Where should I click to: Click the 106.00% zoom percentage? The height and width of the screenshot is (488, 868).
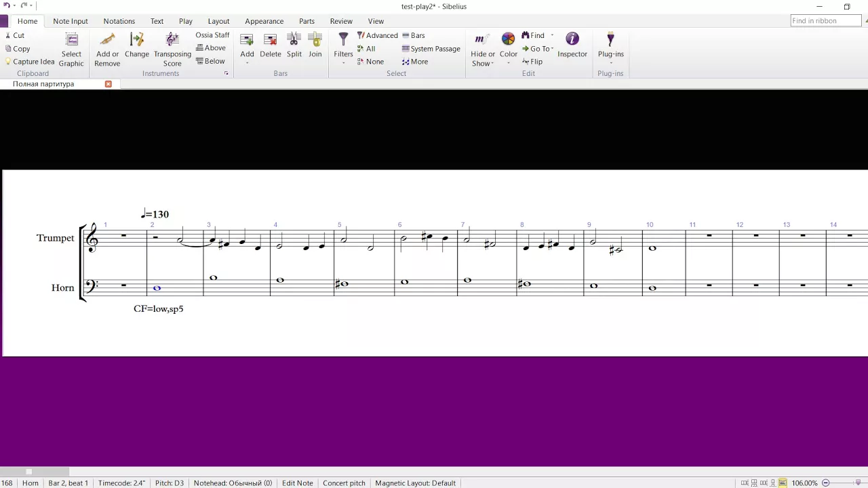click(805, 483)
